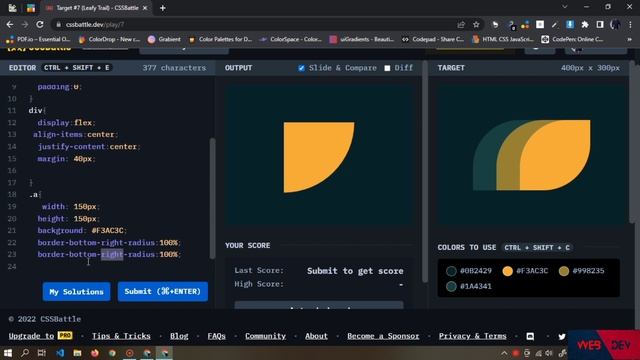The width and height of the screenshot is (640, 360).
Task: Open Community footer link
Action: pyautogui.click(x=265, y=336)
